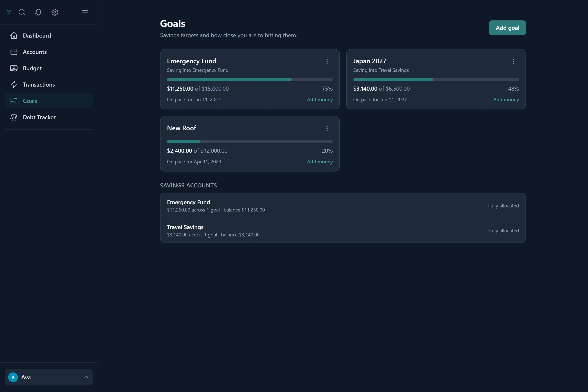Click the Goals flag icon
The image size is (588, 392).
(x=14, y=101)
